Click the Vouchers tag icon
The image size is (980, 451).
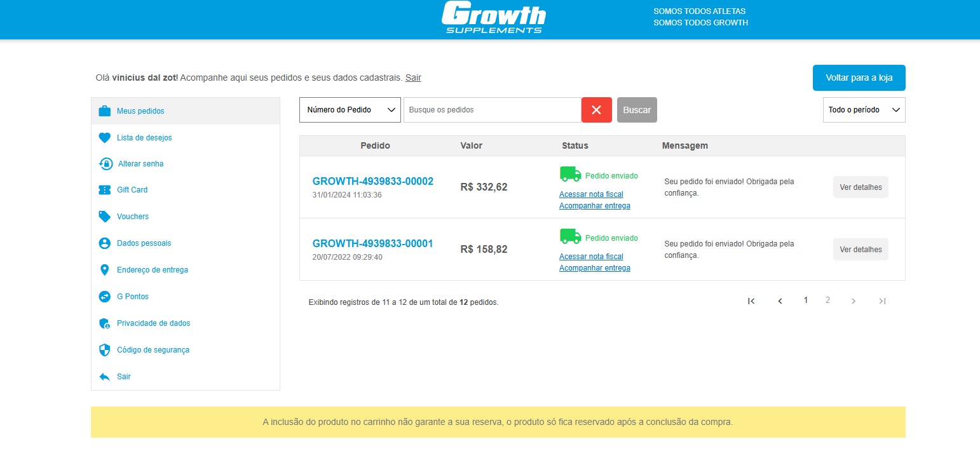(105, 217)
